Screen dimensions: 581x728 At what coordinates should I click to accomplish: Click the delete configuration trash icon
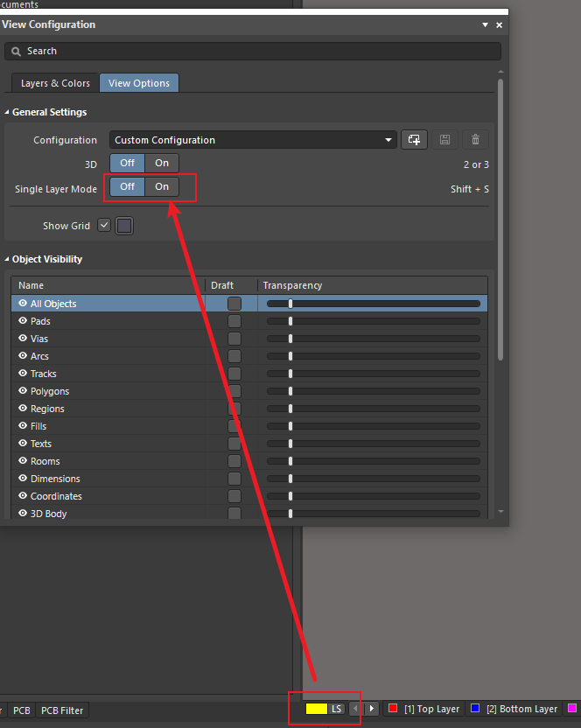click(475, 139)
